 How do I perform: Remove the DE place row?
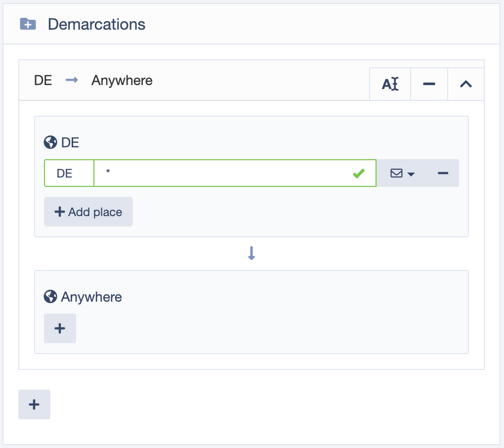443,174
